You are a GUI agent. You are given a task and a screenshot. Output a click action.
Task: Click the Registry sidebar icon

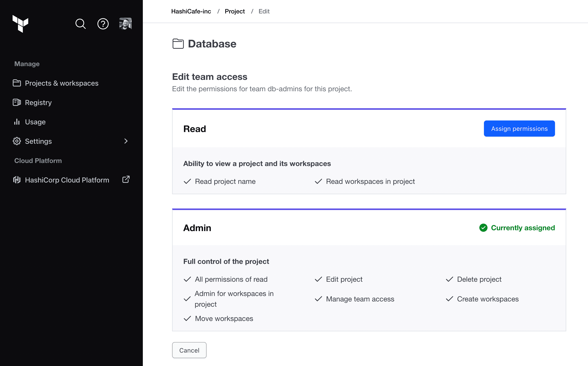pos(17,102)
